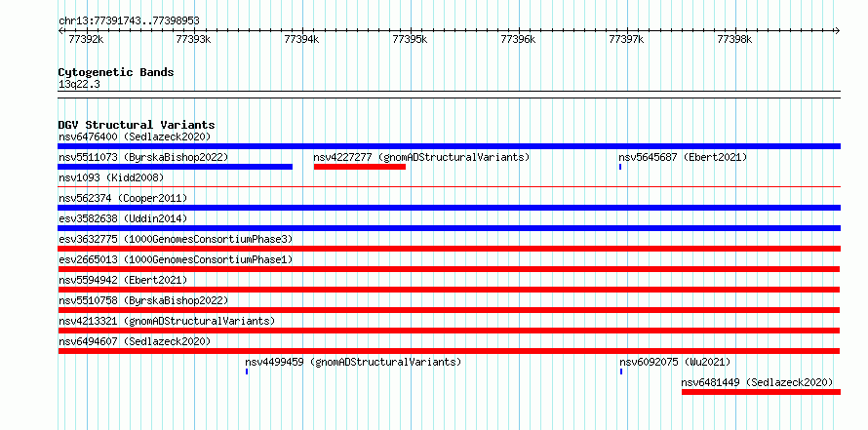868x430 pixels.
Task: Select the red nsv5510758 variant bar
Action: [449, 310]
